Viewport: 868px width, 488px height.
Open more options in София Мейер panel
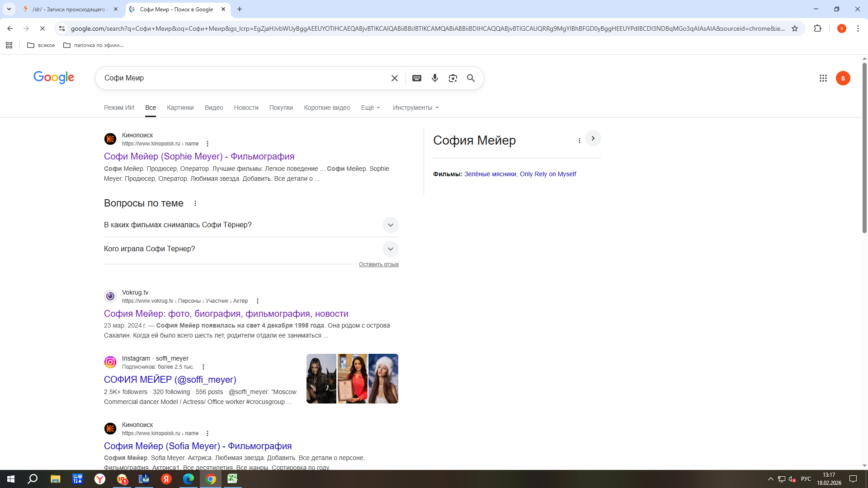click(580, 141)
